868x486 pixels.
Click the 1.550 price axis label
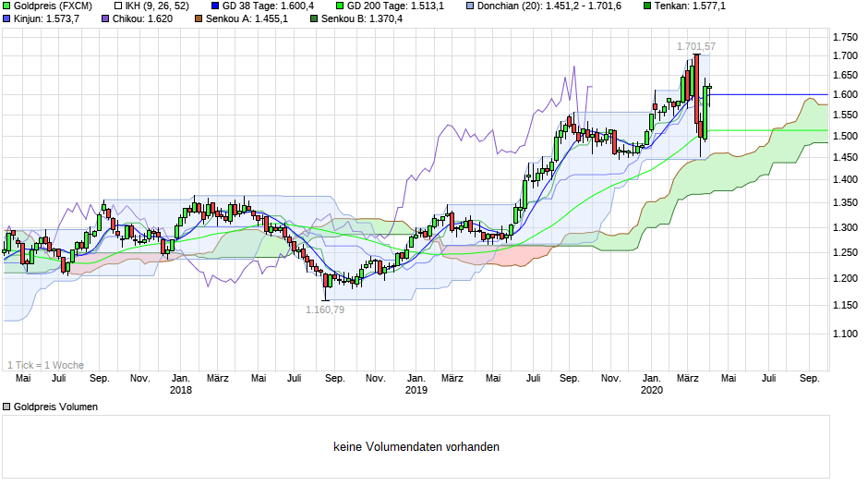pos(845,115)
